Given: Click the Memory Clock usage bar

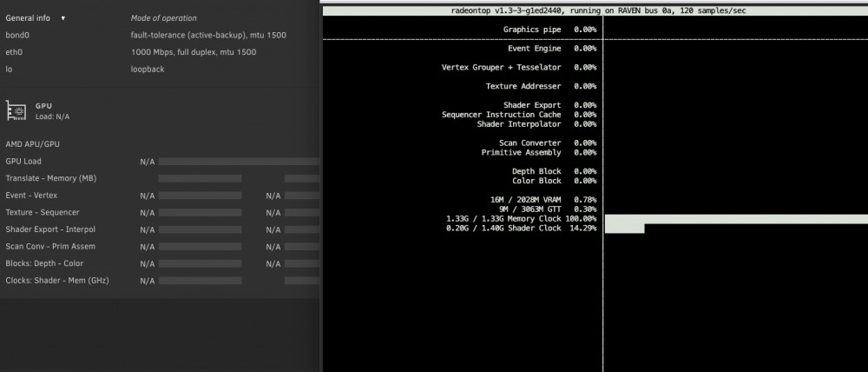Looking at the screenshot, I should [736, 219].
